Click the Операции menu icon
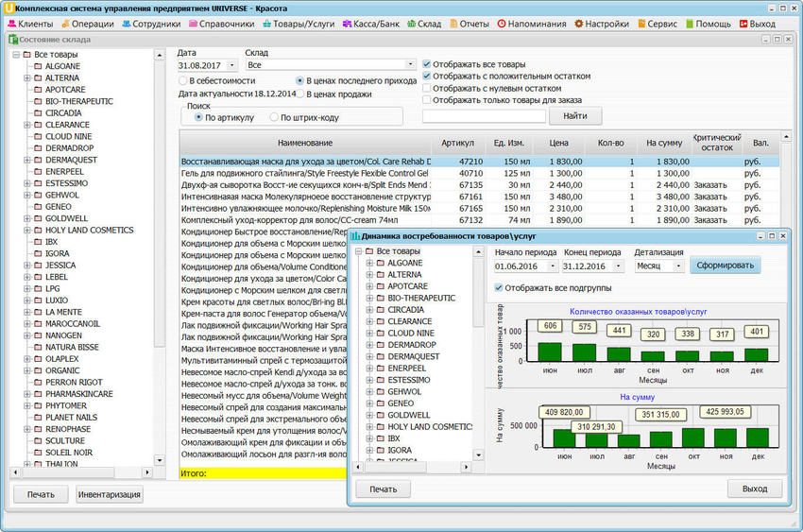This screenshot has height=532, width=803. (x=67, y=24)
